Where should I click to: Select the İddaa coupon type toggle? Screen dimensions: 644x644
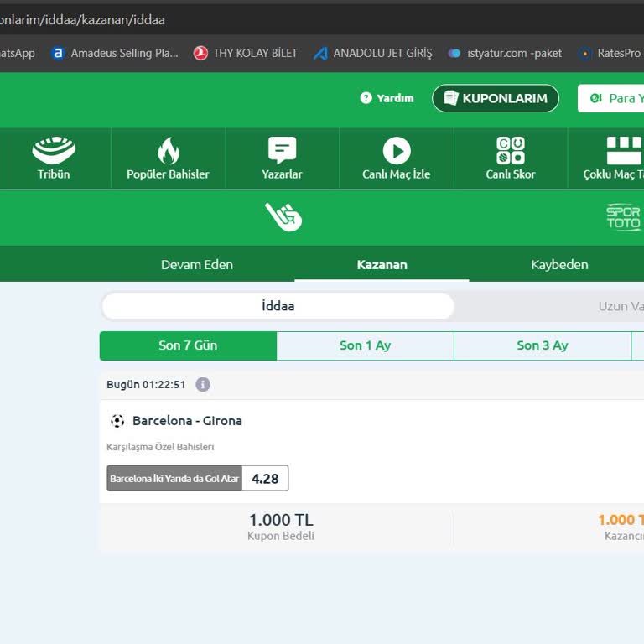[x=278, y=307]
